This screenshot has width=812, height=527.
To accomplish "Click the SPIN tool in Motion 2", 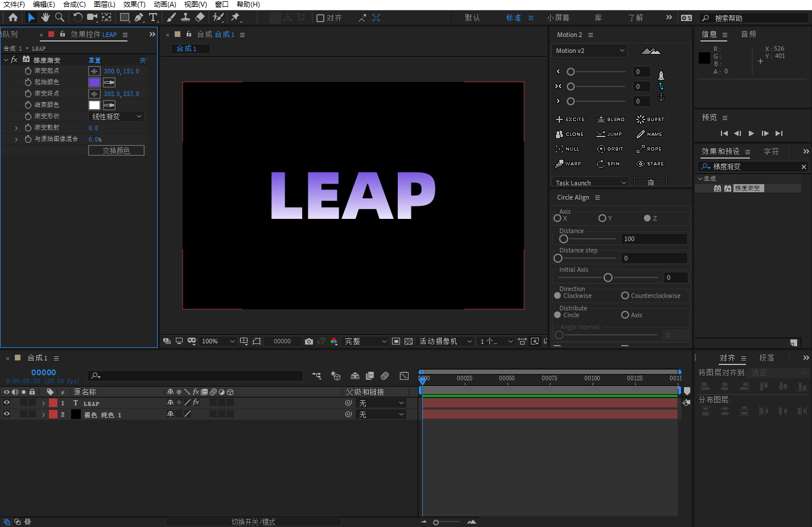I will pos(608,164).
